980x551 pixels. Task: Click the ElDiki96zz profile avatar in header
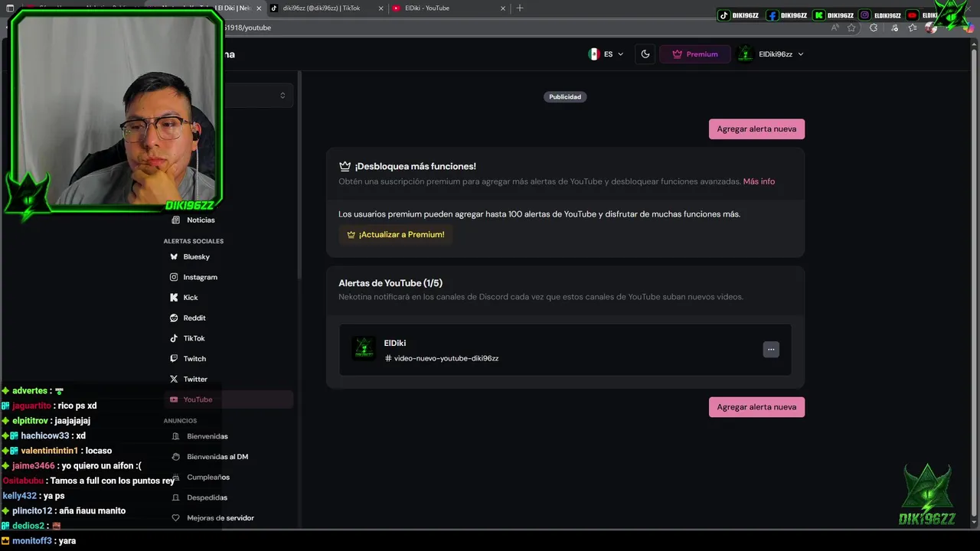[x=746, y=54]
